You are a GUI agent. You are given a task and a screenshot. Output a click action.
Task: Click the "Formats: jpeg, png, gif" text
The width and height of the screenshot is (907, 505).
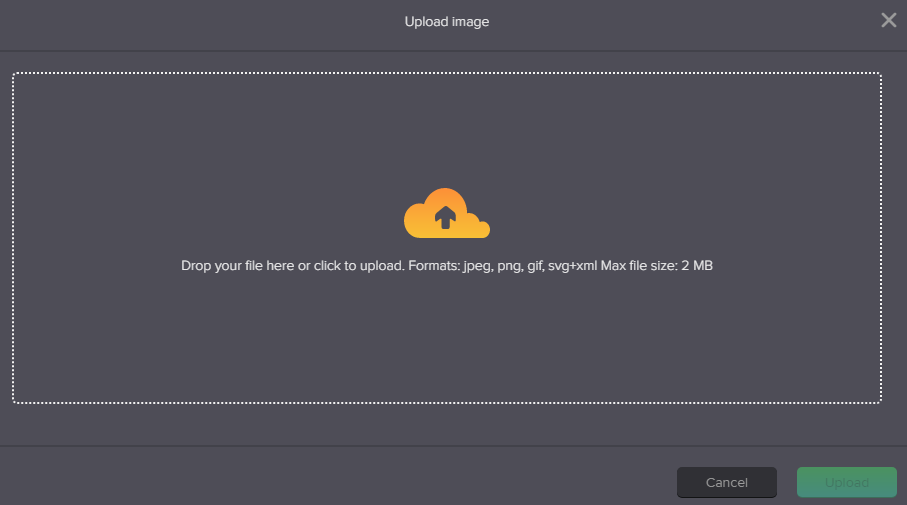(475, 266)
